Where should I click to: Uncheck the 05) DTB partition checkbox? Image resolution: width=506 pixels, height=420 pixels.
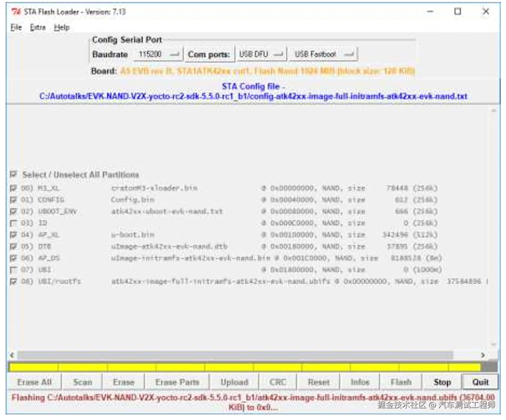[x=13, y=246]
